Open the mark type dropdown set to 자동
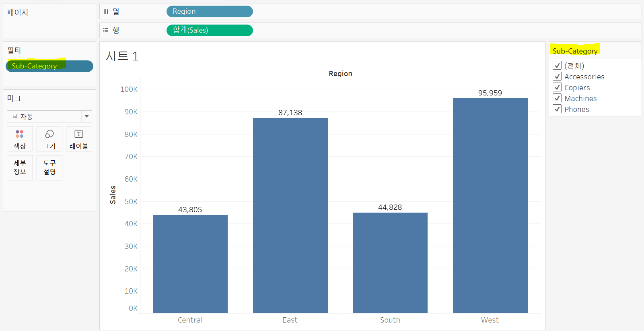The image size is (644, 331). click(x=49, y=116)
